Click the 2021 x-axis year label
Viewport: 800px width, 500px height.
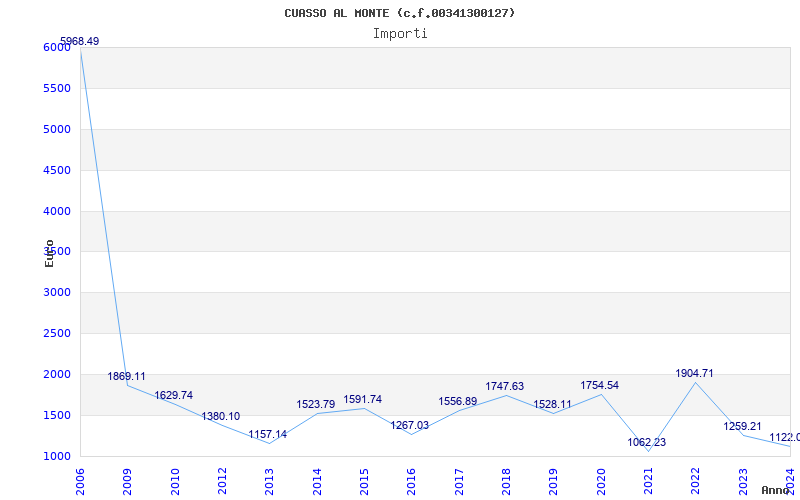pyautogui.click(x=648, y=481)
